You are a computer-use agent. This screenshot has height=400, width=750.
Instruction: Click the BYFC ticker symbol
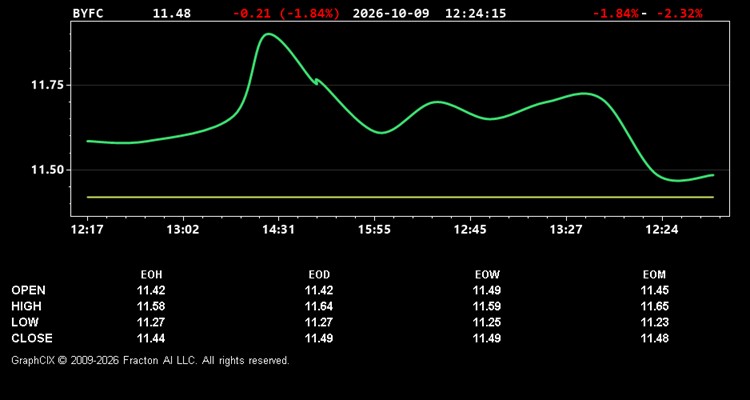click(88, 13)
